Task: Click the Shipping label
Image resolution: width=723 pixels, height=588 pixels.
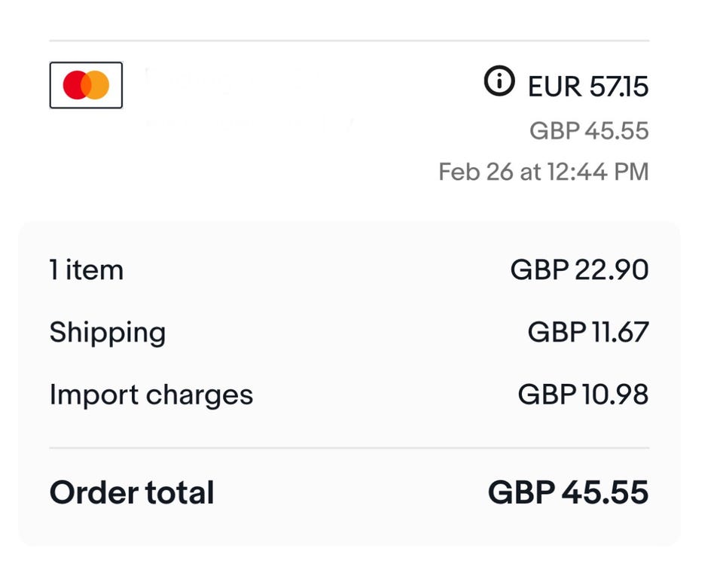Action: tap(107, 332)
